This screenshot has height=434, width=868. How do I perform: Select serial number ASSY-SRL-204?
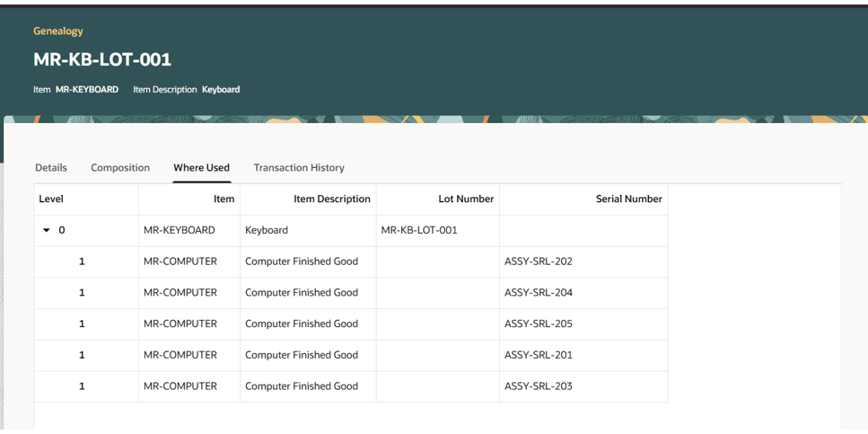click(539, 293)
